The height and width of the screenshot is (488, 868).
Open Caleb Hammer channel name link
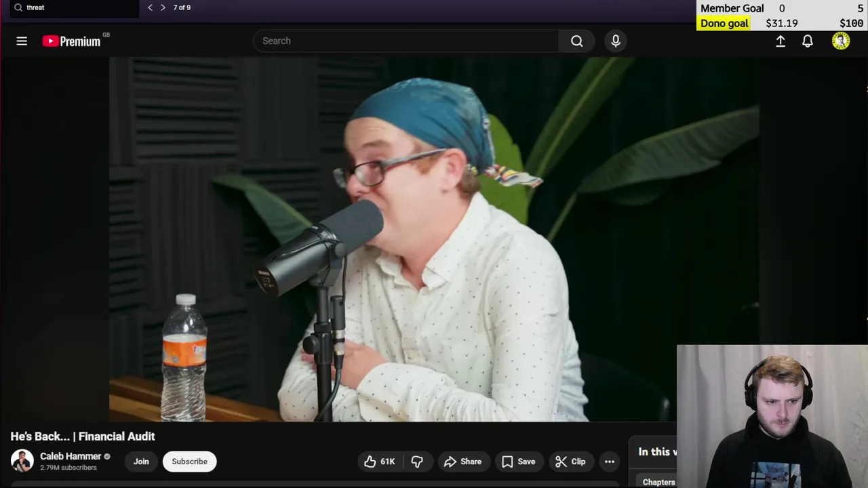[x=71, y=456]
